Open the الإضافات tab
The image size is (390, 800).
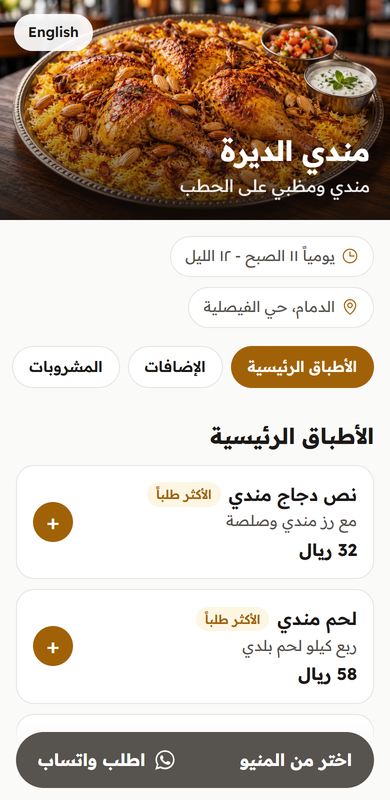pos(175,367)
